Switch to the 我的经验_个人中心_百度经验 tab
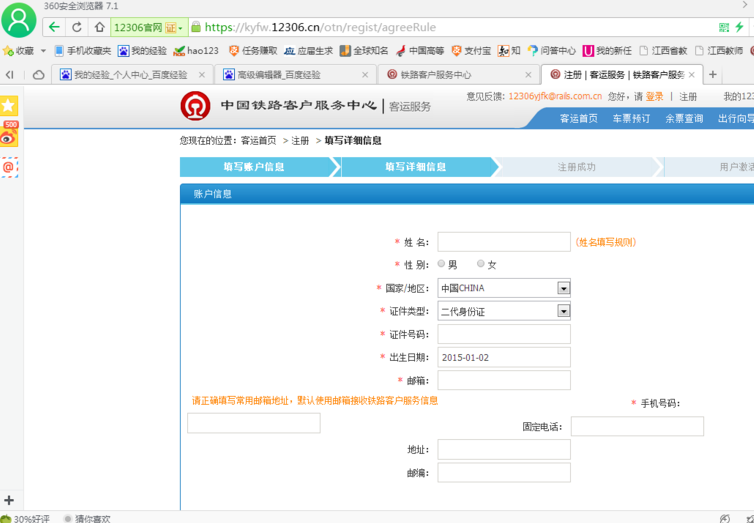Screen dimensions: 754x523 pos(131,75)
